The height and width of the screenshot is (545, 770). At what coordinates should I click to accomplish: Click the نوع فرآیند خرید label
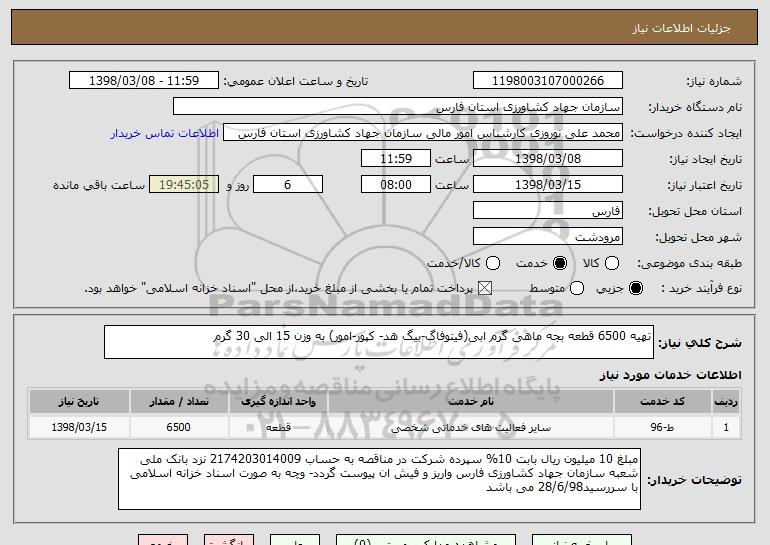tap(701, 289)
